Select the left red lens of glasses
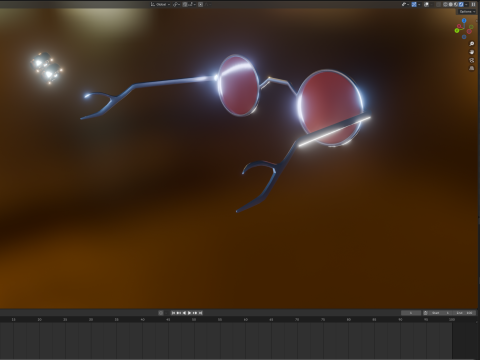This screenshot has width=480, height=360. click(239, 87)
